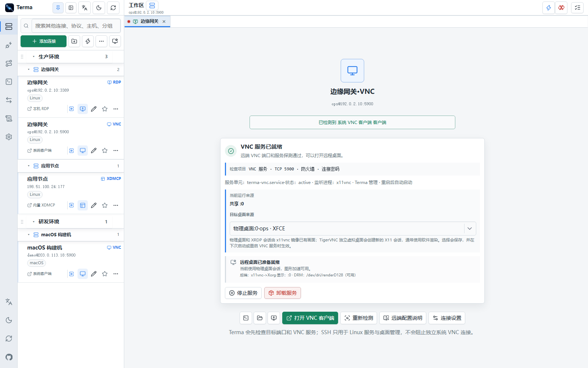Open the route/tunnel icon panel in left rail
588x368 pixels.
point(9,63)
